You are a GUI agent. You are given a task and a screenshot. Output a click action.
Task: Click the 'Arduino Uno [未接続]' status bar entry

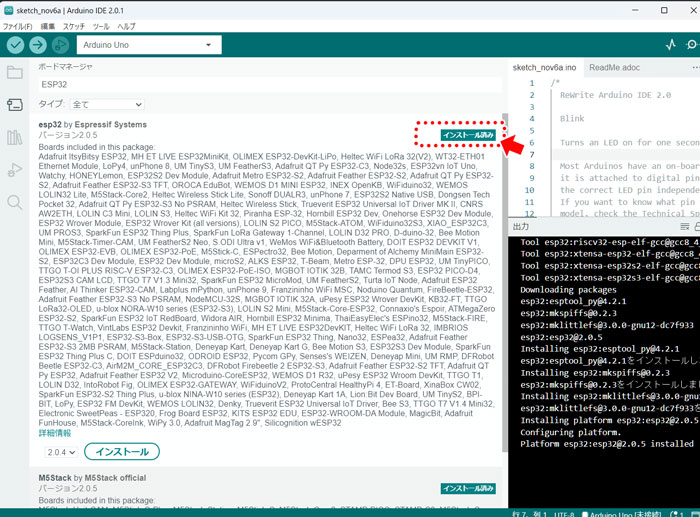tap(622, 514)
